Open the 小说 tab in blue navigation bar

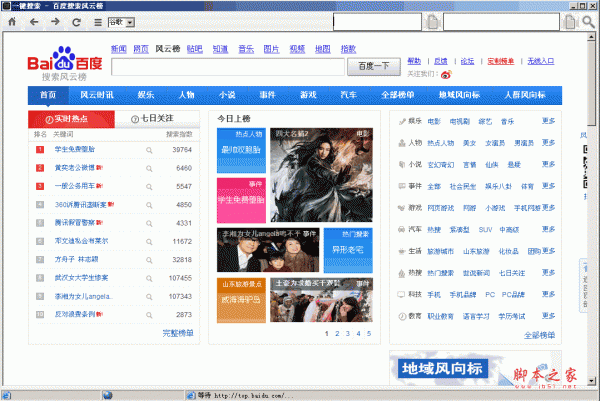tap(227, 95)
